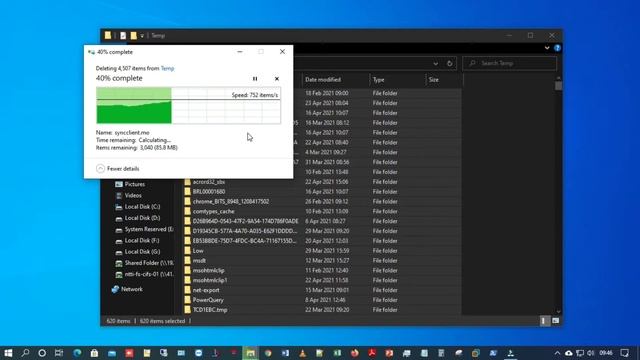Open the File Explorer help icon

[557, 48]
